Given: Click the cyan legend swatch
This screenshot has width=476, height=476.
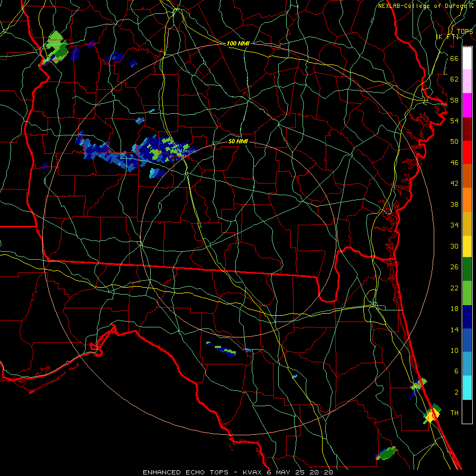Looking at the screenshot, I should pyautogui.click(x=467, y=388).
